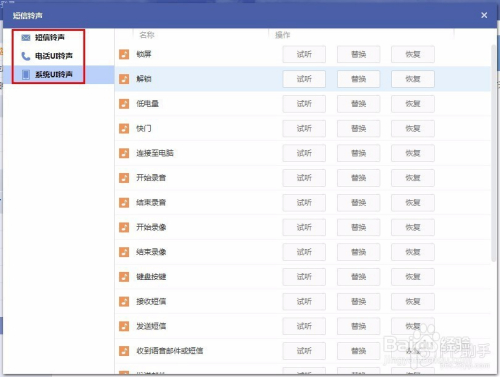
Task: Preview the 结束录像 sound
Action: pyautogui.click(x=304, y=252)
